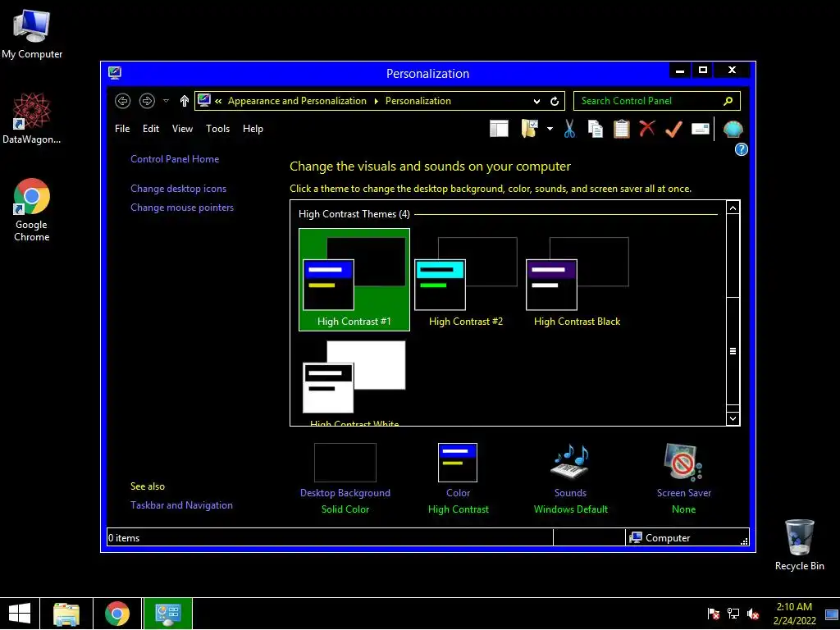840x630 pixels.
Task: Click the themes list scroll up arrow
Action: coord(733,208)
